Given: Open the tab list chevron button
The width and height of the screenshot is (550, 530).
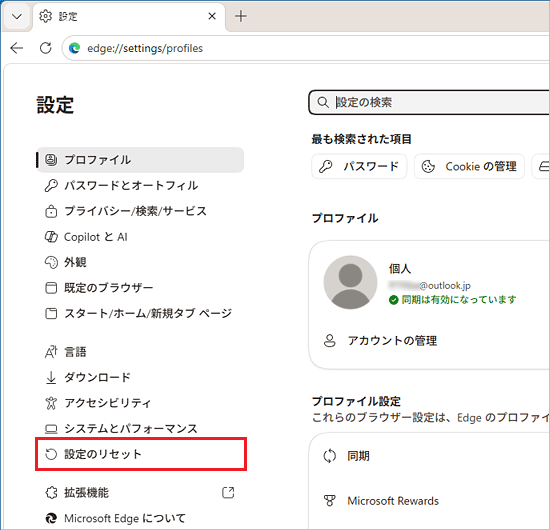Looking at the screenshot, I should (16, 16).
